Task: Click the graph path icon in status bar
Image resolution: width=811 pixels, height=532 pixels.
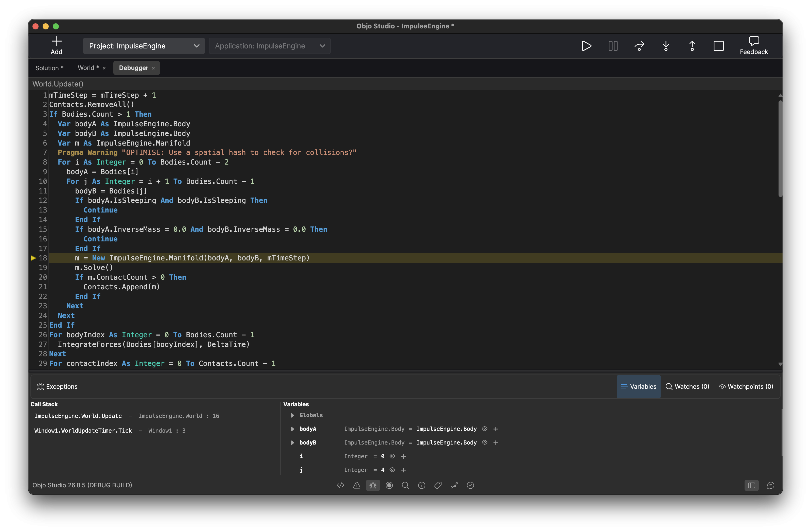Action: pos(454,485)
